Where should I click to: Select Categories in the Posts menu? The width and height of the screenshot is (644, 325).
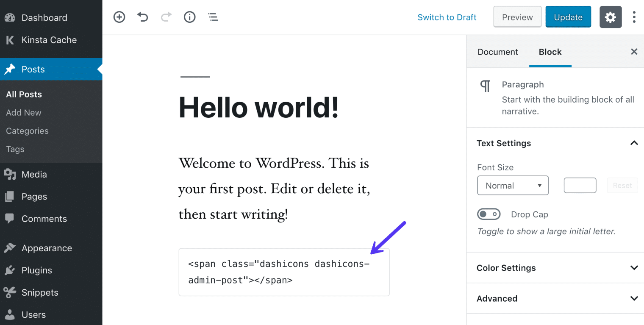tap(27, 131)
